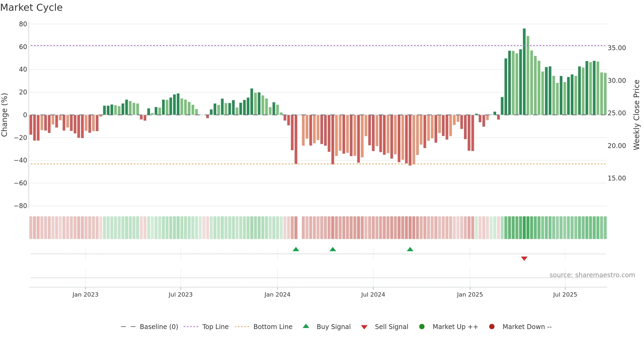Select the first buy signal marker after Jan 2024
The height and width of the screenshot is (362, 644).
point(296,249)
